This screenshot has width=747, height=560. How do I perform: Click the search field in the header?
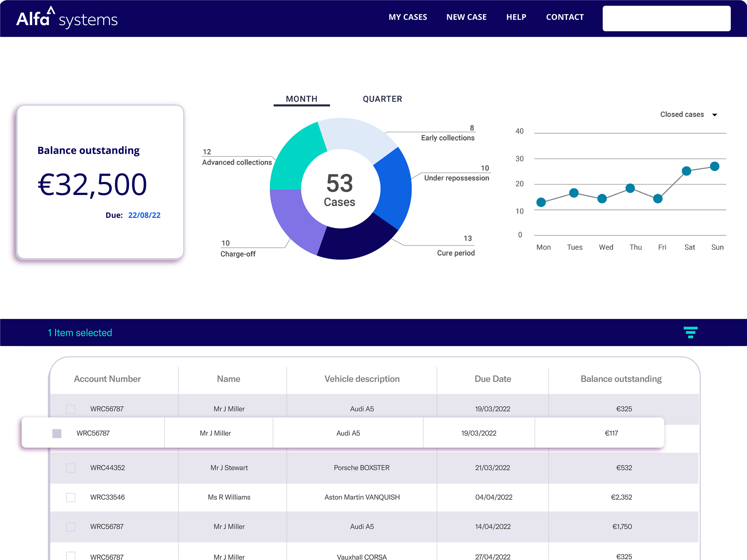pos(666,18)
